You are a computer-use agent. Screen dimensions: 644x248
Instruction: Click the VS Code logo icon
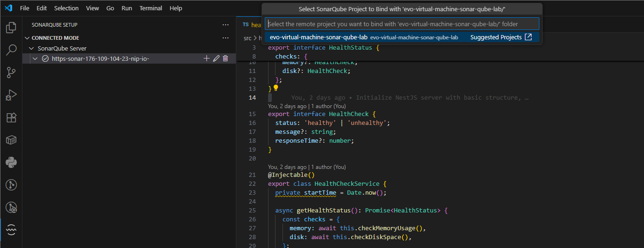tap(9, 8)
